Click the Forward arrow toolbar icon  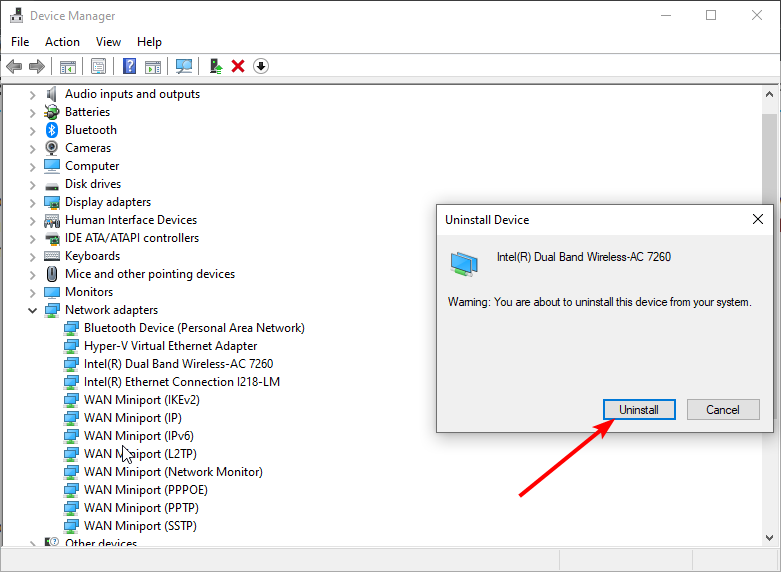(x=37, y=66)
